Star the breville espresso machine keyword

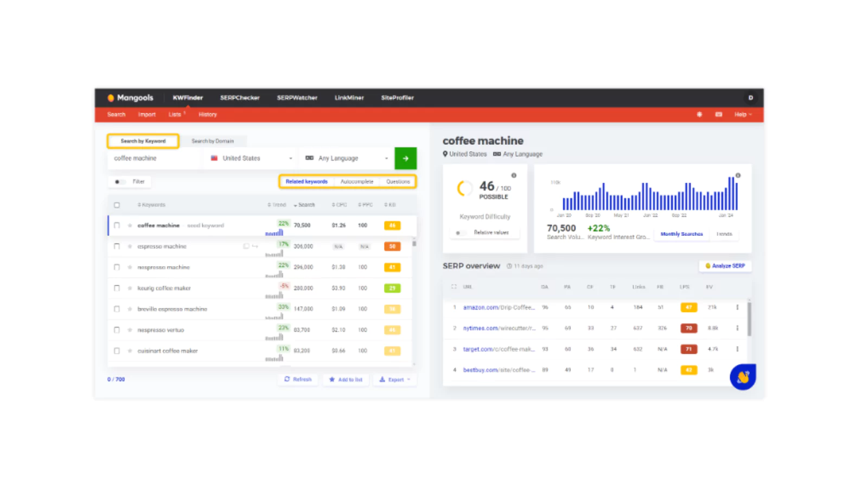(130, 309)
